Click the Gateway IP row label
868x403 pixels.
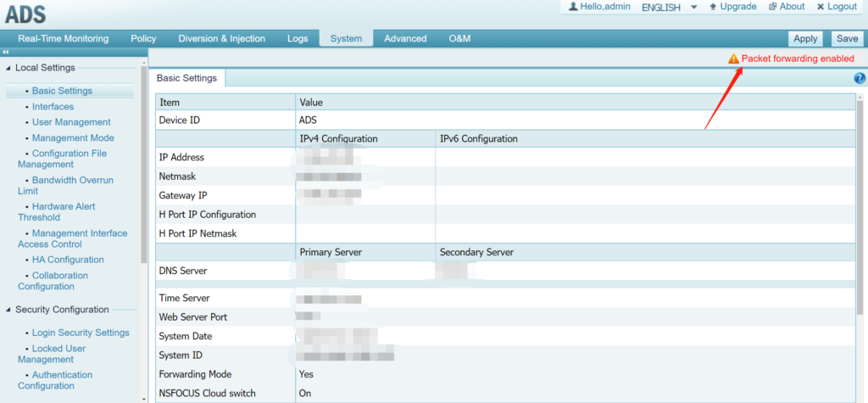183,195
